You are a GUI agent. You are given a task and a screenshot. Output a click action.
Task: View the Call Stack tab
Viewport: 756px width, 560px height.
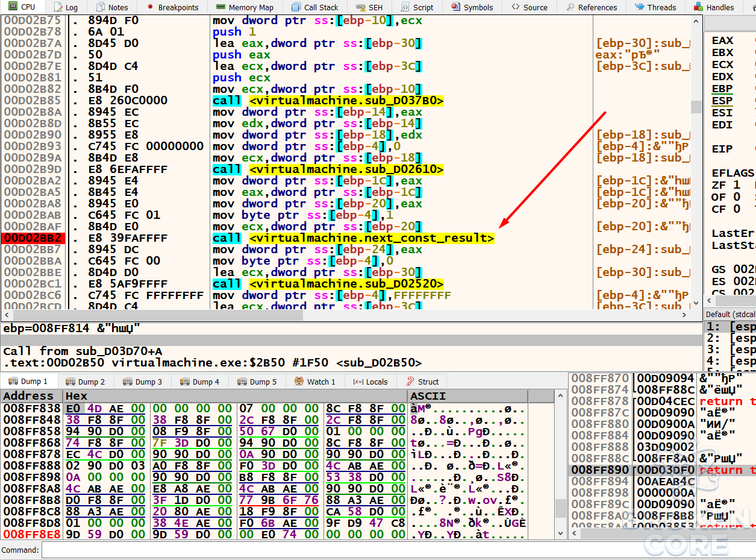[x=314, y=7]
